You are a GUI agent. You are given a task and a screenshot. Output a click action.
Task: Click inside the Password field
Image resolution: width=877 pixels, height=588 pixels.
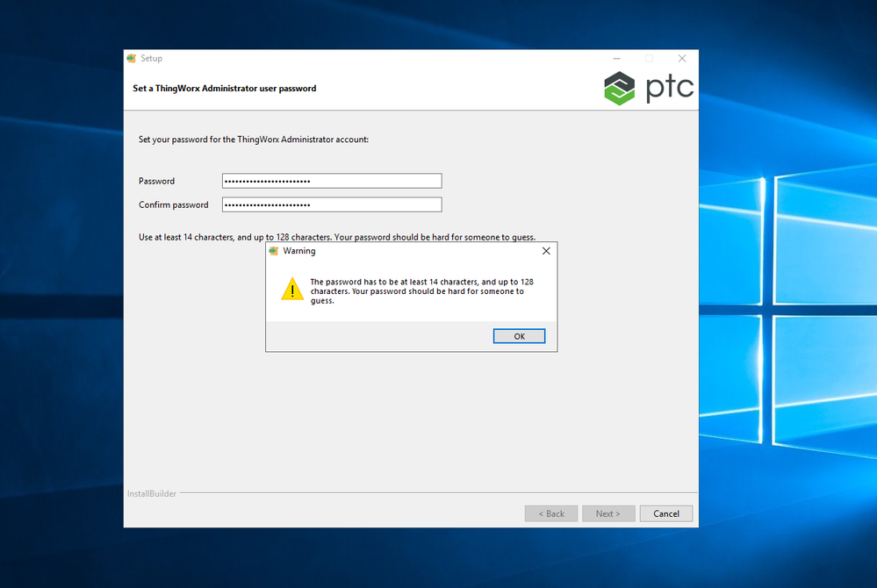(331, 181)
